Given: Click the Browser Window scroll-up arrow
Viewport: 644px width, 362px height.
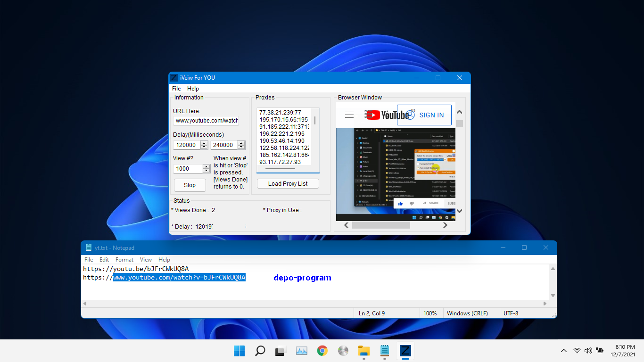Looking at the screenshot, I should pos(460,112).
